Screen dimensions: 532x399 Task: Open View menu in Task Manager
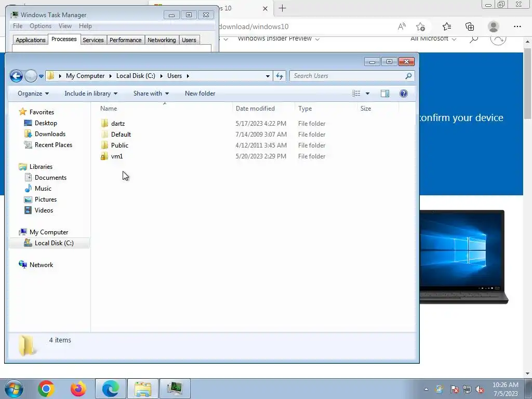pyautogui.click(x=65, y=26)
